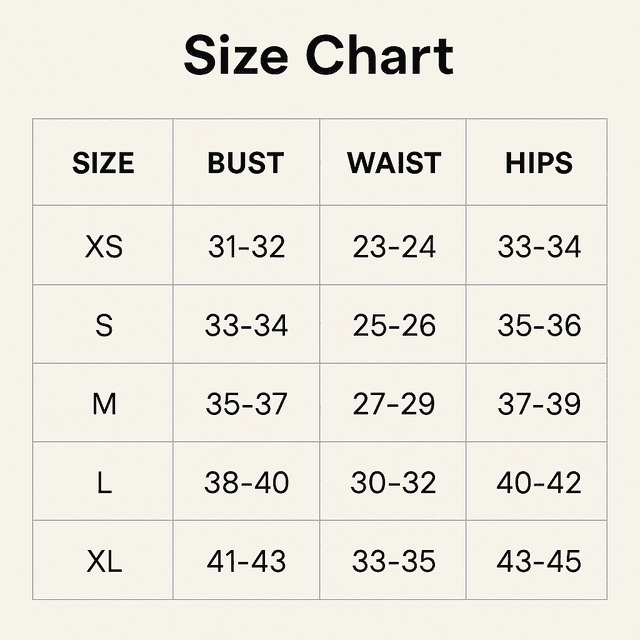Select waist measurement 27-29

tap(394, 404)
